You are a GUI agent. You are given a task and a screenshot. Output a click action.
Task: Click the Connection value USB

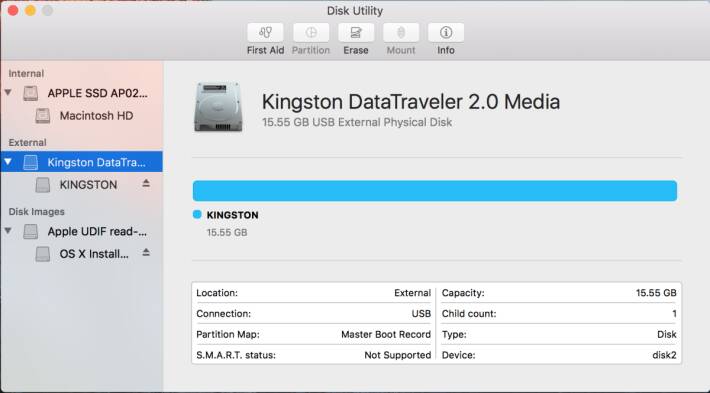[421, 314]
